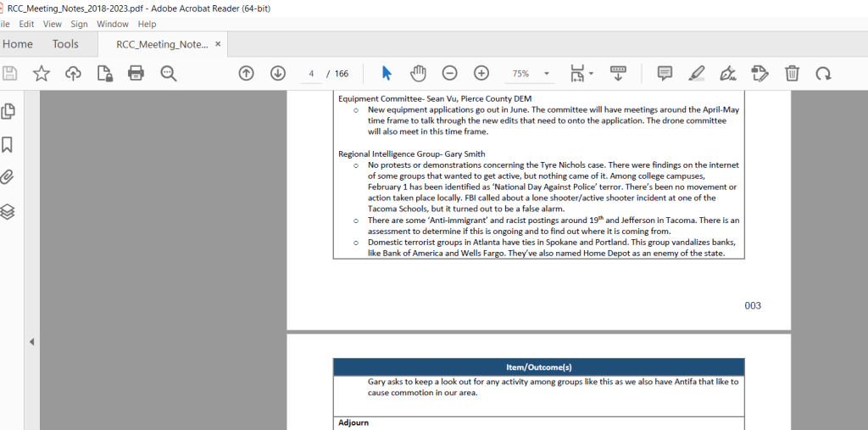Expand the left navigation pane arrow

click(x=31, y=342)
